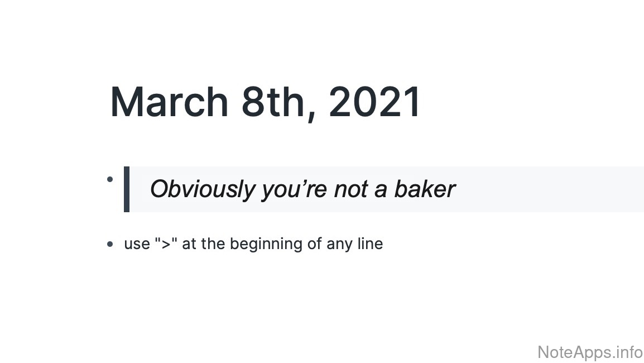This screenshot has height=363, width=644.
Task: Click the word "March" in the title
Action: pyautogui.click(x=169, y=102)
